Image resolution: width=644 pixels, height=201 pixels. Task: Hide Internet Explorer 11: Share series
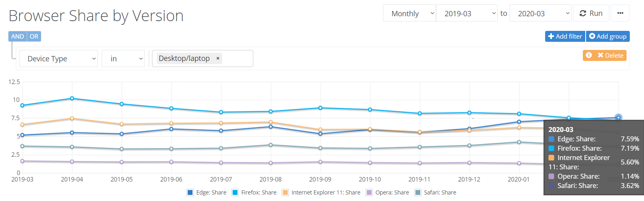[x=321, y=192]
